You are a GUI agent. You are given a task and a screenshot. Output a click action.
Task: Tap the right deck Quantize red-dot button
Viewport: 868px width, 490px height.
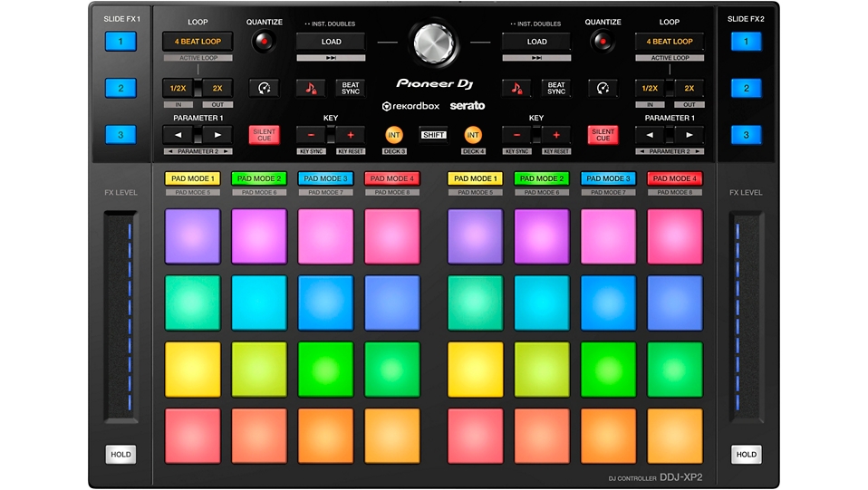(603, 42)
